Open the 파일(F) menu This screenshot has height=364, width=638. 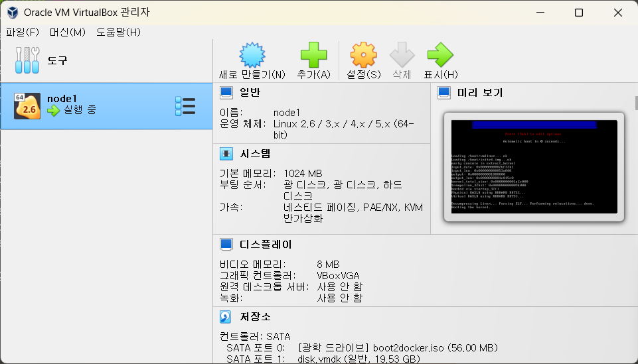[23, 32]
